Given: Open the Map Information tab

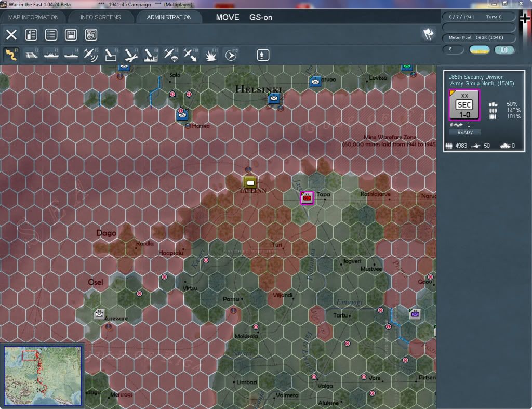Looking at the screenshot, I should 33,17.
